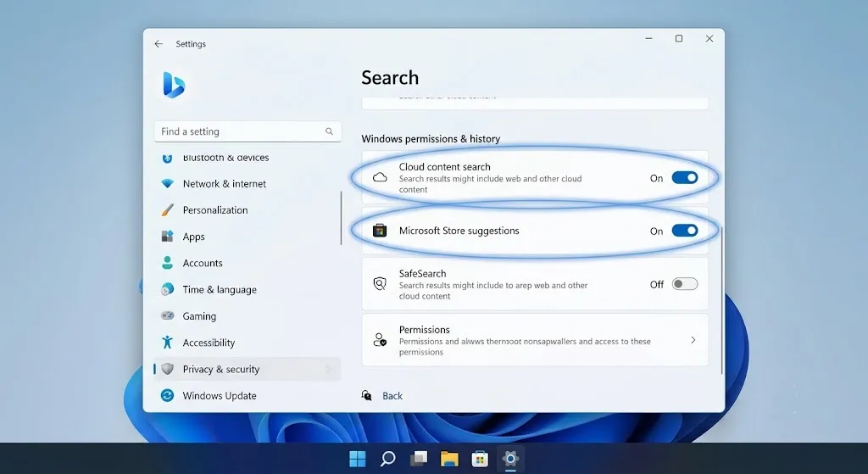Click the Permissions person icon
868x474 pixels.
click(380, 339)
